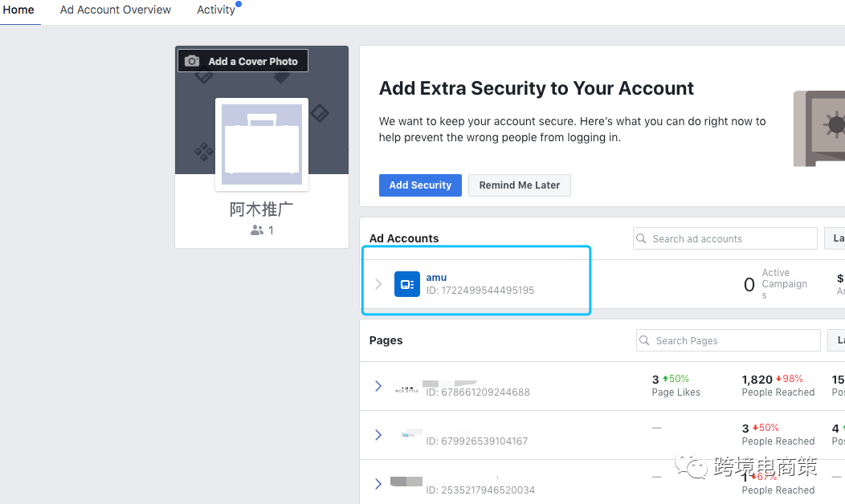Screen dimensions: 845x504
Task: Open the Activity tab
Action: pos(216,10)
